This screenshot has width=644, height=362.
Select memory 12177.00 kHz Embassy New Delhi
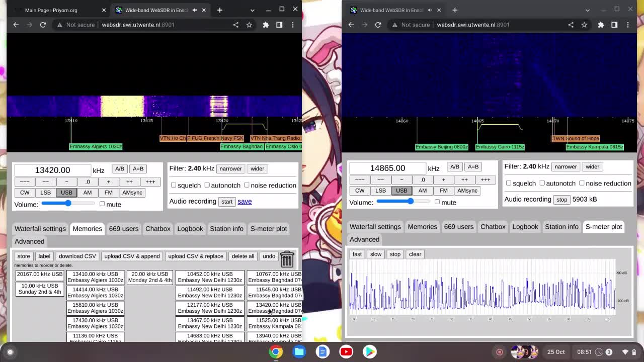210,308
